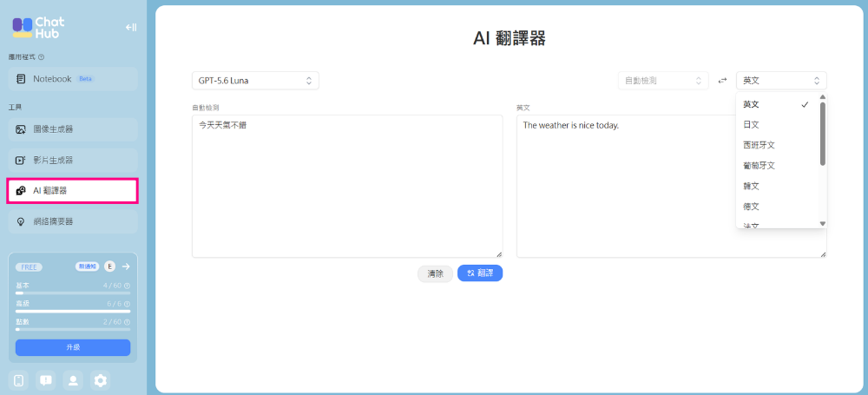Viewport: 868px width, 395px height.
Task: Open the GPT-5.6 Luna model dropdown
Action: coord(255,81)
